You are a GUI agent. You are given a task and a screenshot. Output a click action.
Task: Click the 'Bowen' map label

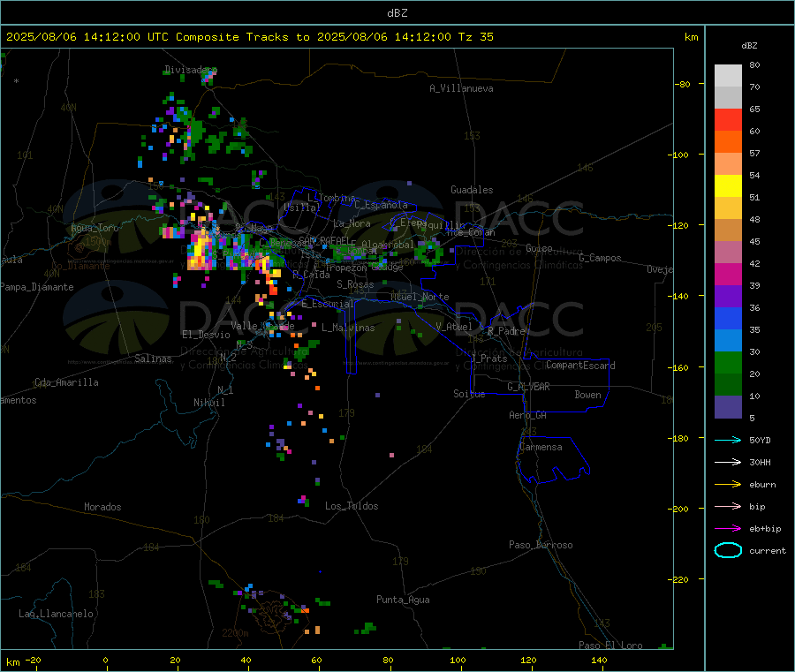587,394
